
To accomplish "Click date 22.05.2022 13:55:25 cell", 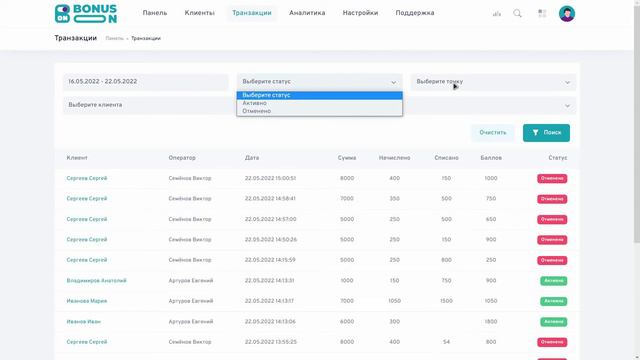I will pos(271,342).
